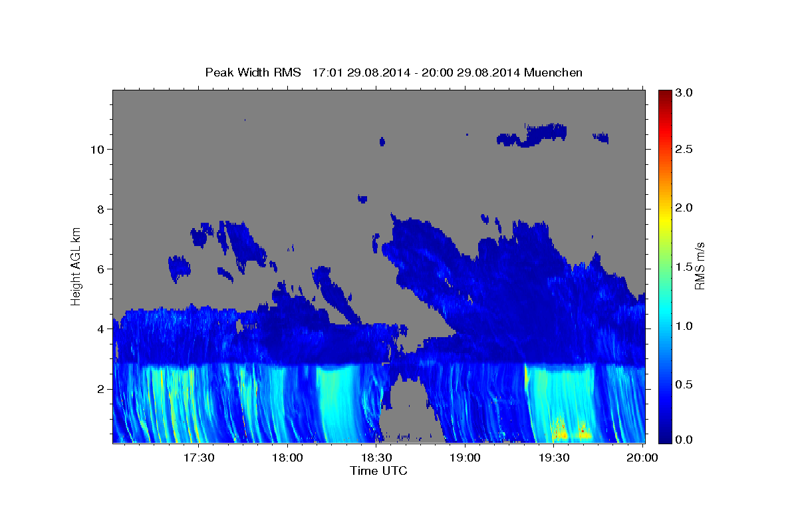Screen dimensions: 798x532
Task: Click the 'Muenchen' station name in the title
Action: pyautogui.click(x=553, y=72)
